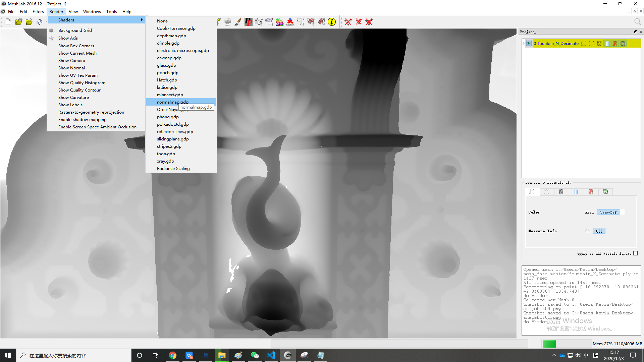Toggle edge decorator icon in layer row
The image size is (644, 362).
pos(623,44)
